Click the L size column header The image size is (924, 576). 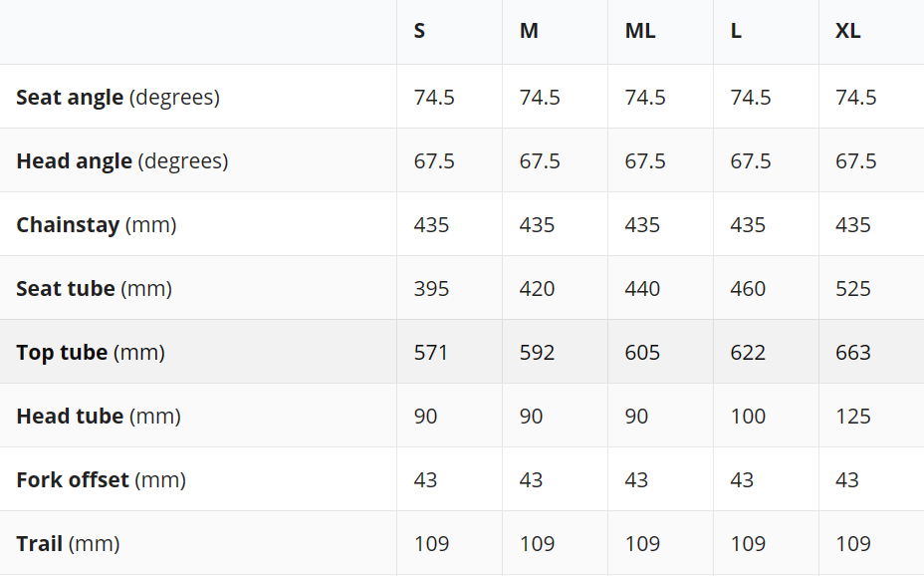tap(736, 31)
